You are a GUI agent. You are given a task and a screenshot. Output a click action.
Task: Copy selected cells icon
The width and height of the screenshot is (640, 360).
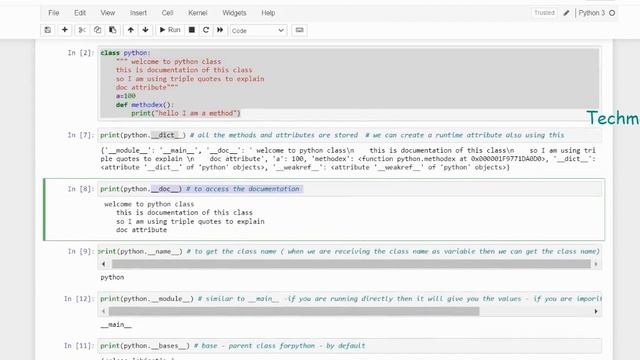tap(97, 30)
